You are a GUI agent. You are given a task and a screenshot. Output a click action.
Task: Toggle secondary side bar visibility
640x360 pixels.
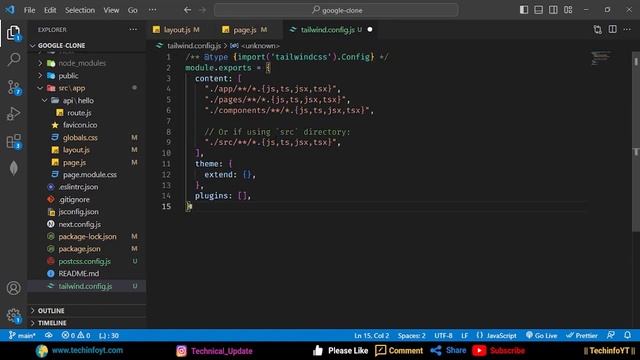coord(553,10)
